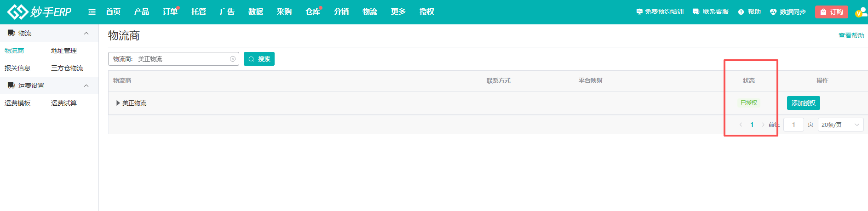Click the 物流商 search input field
The image size is (868, 211).
tap(173, 59)
